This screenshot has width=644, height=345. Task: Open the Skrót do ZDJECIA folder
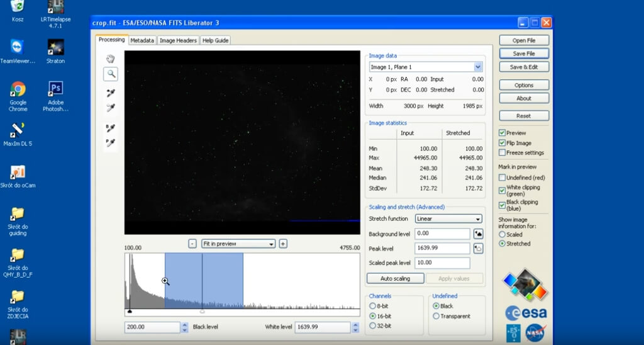(18, 304)
